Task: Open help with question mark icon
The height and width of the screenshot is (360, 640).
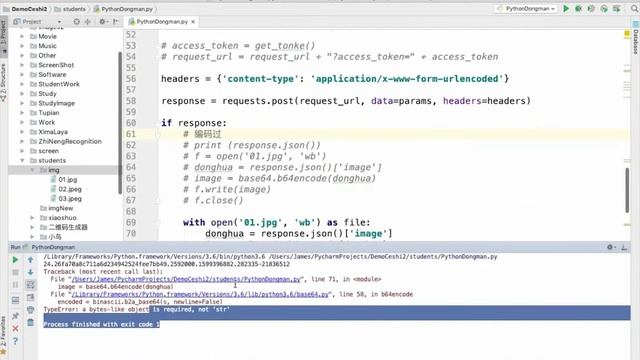Action: click(15, 341)
